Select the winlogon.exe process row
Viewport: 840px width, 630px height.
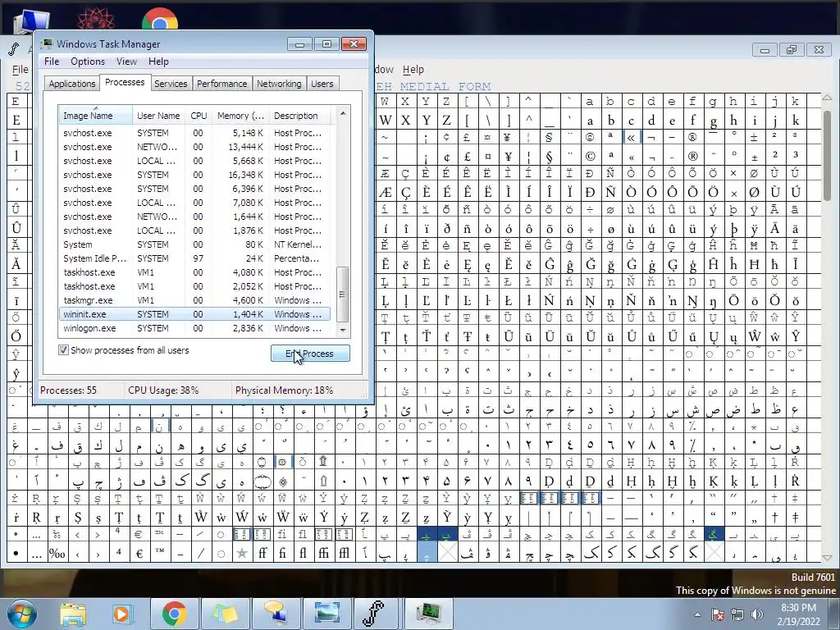pyautogui.click(x=194, y=328)
